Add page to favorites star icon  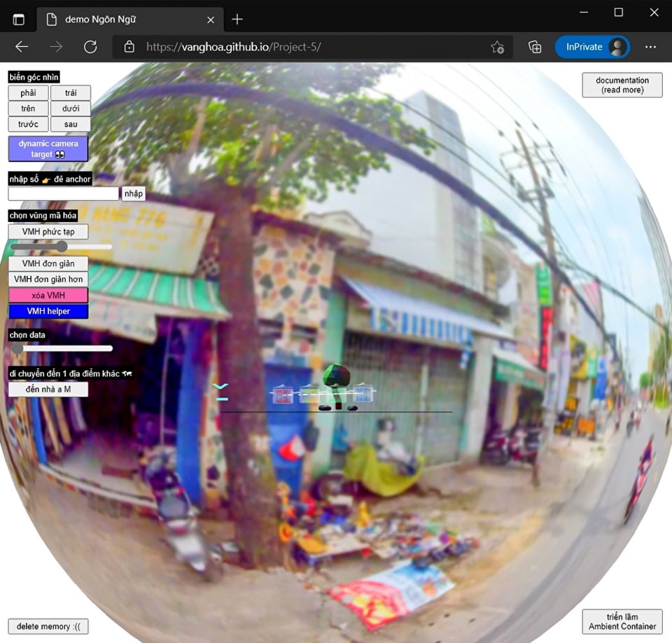pos(497,47)
